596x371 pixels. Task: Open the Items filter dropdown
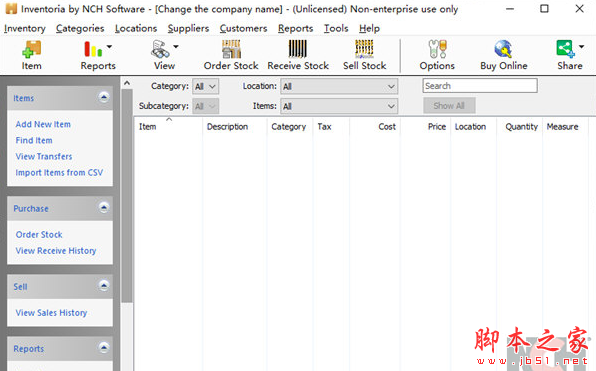point(339,106)
